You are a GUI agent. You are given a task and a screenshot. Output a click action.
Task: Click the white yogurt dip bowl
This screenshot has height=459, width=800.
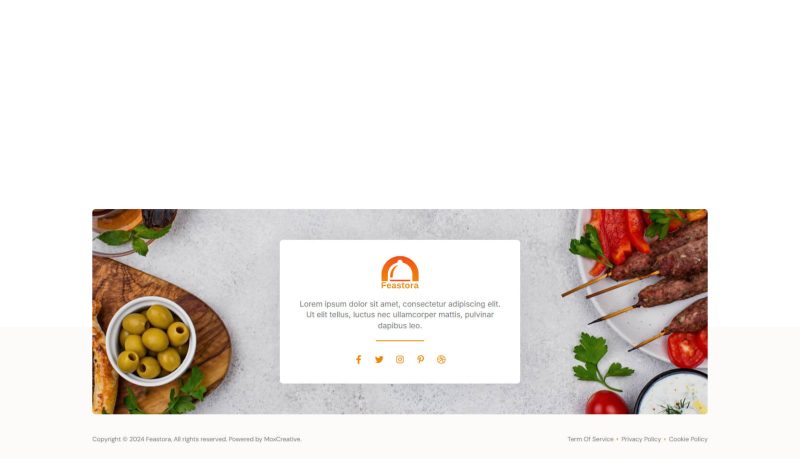coord(671,392)
